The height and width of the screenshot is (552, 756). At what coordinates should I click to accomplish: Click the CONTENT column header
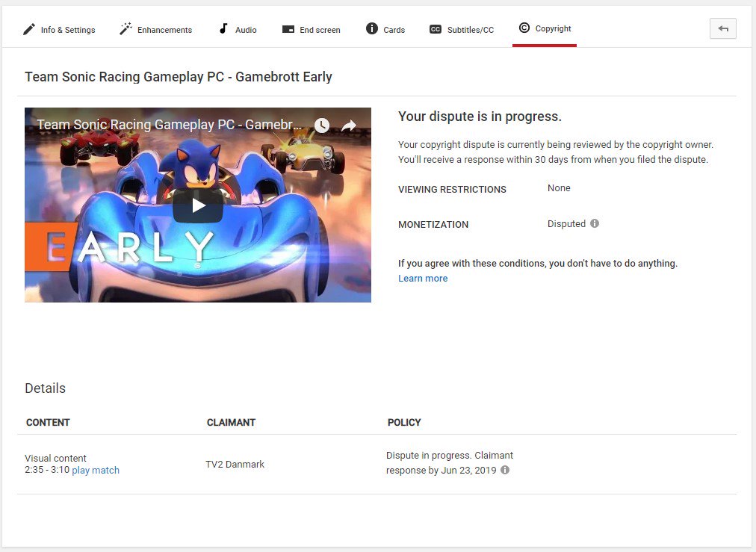[x=48, y=422]
